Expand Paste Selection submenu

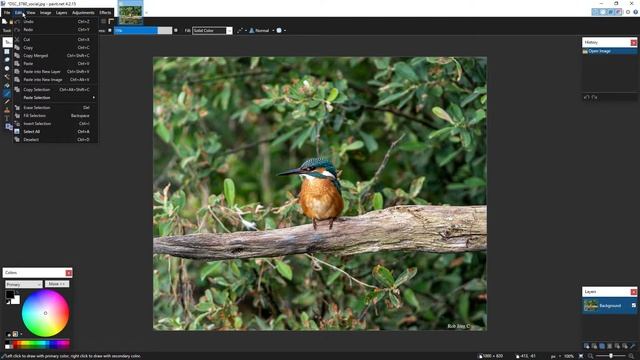[x=55, y=98]
